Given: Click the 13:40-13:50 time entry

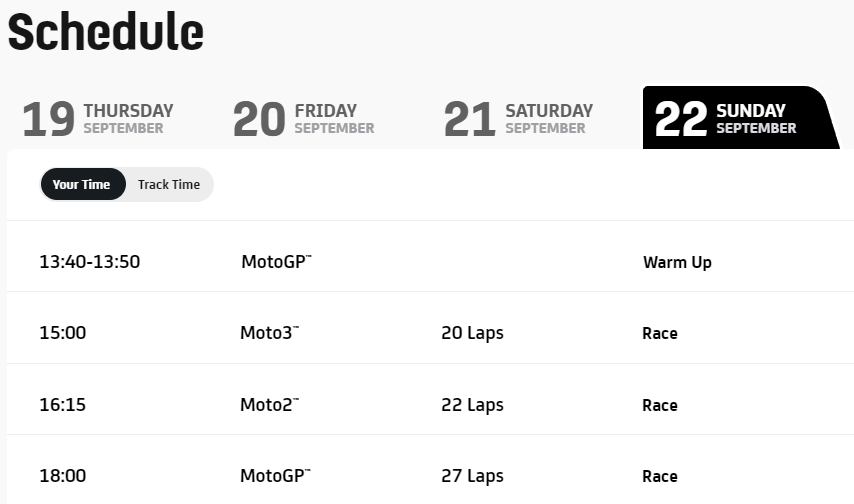Looking at the screenshot, I should pyautogui.click(x=89, y=262).
